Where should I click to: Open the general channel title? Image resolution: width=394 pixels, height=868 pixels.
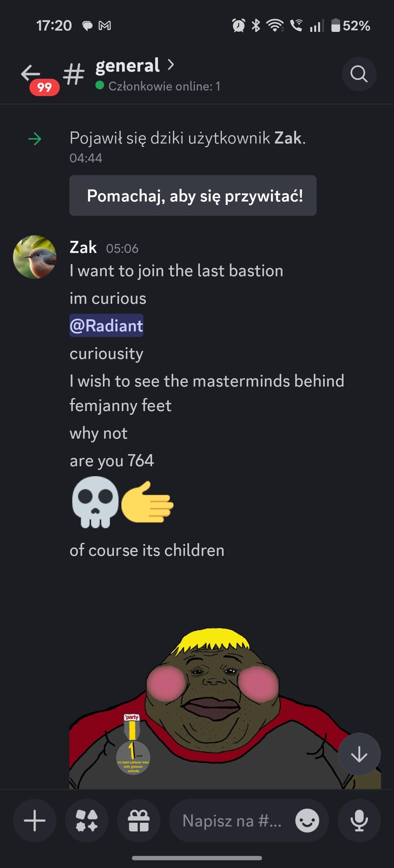[x=127, y=65]
